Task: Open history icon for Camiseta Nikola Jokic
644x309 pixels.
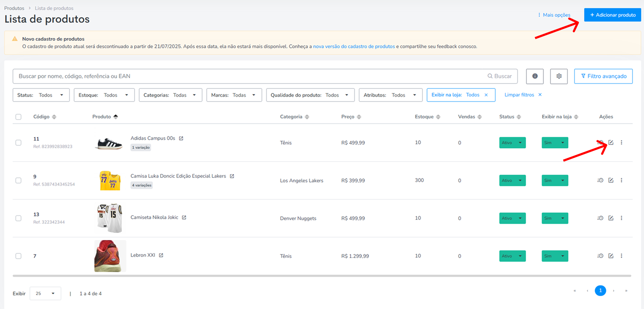Action: tap(600, 218)
